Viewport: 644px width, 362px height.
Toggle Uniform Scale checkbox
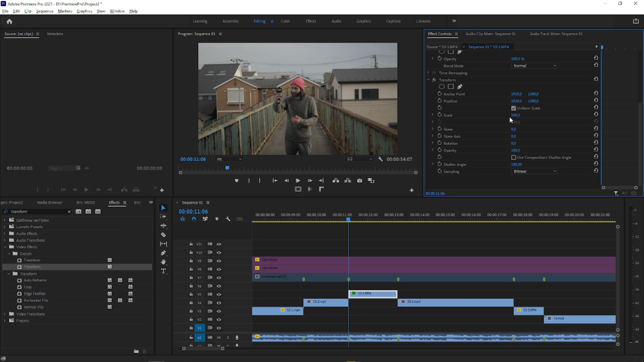514,108
